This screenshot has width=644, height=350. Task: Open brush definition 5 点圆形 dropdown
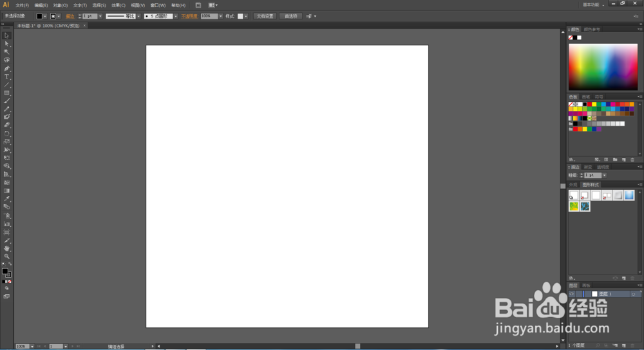click(x=175, y=17)
